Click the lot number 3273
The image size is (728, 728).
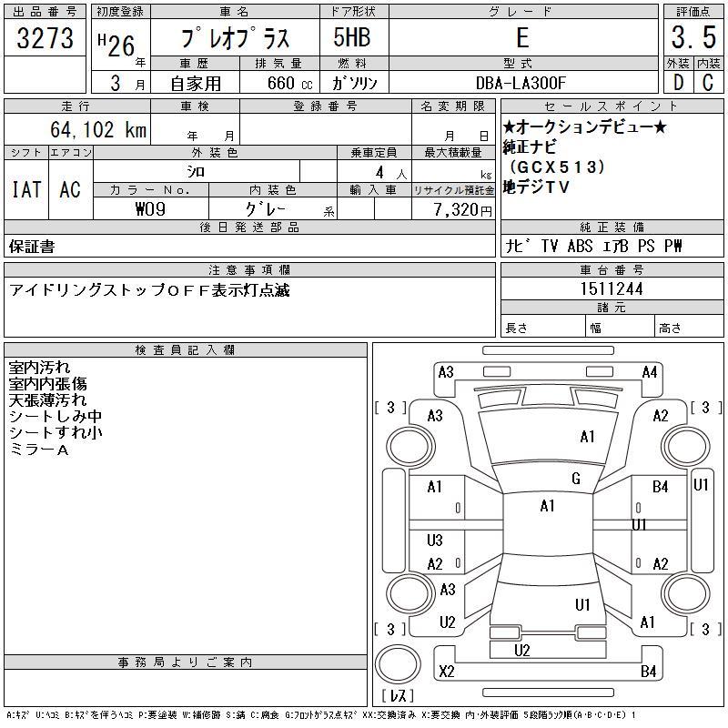45,38
